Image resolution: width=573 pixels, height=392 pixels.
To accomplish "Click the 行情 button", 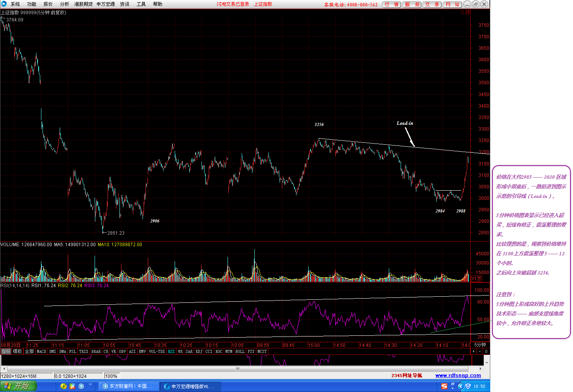I will pyautogui.click(x=391, y=5).
